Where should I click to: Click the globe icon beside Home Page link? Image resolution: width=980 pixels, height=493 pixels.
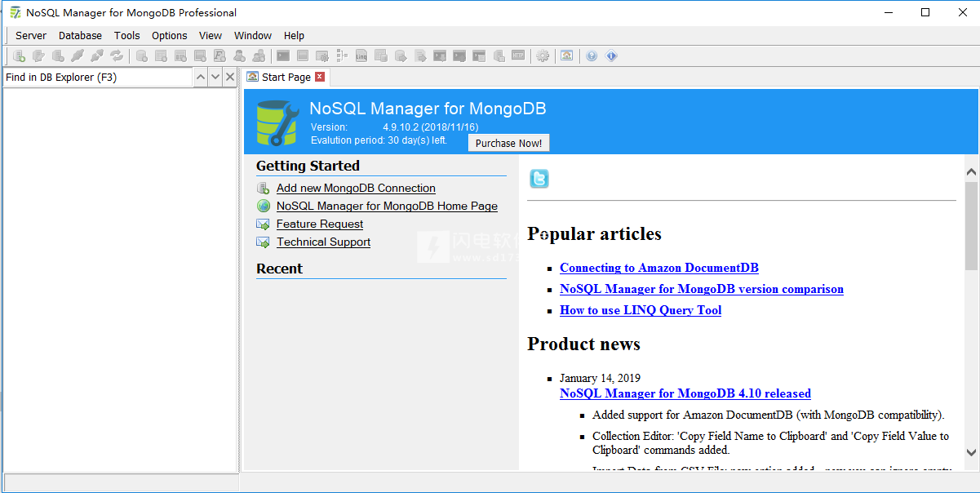pyautogui.click(x=264, y=206)
